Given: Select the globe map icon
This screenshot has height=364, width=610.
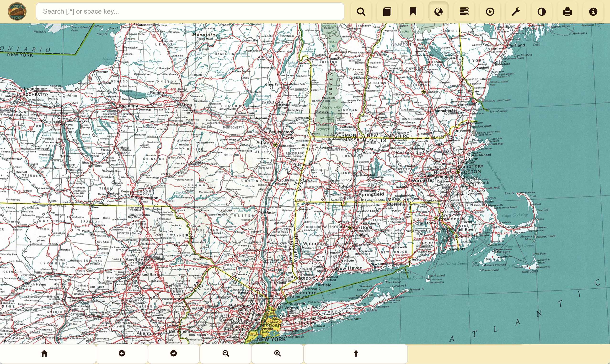Looking at the screenshot, I should coord(438,11).
